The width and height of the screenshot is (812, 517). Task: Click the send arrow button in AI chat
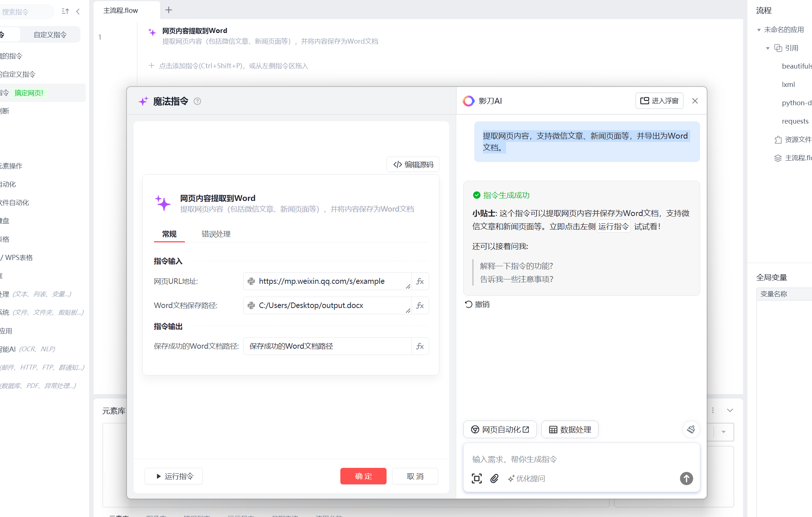pyautogui.click(x=686, y=478)
